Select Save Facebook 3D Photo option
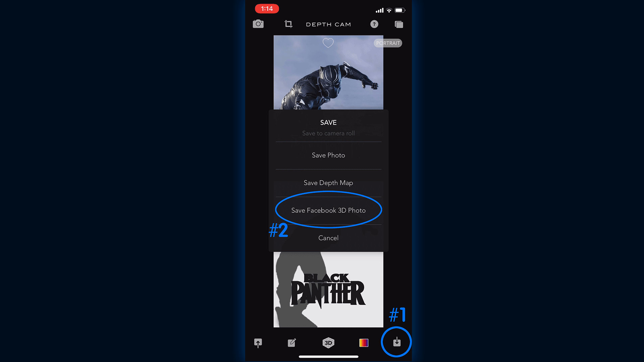The height and width of the screenshot is (362, 644). 328,210
